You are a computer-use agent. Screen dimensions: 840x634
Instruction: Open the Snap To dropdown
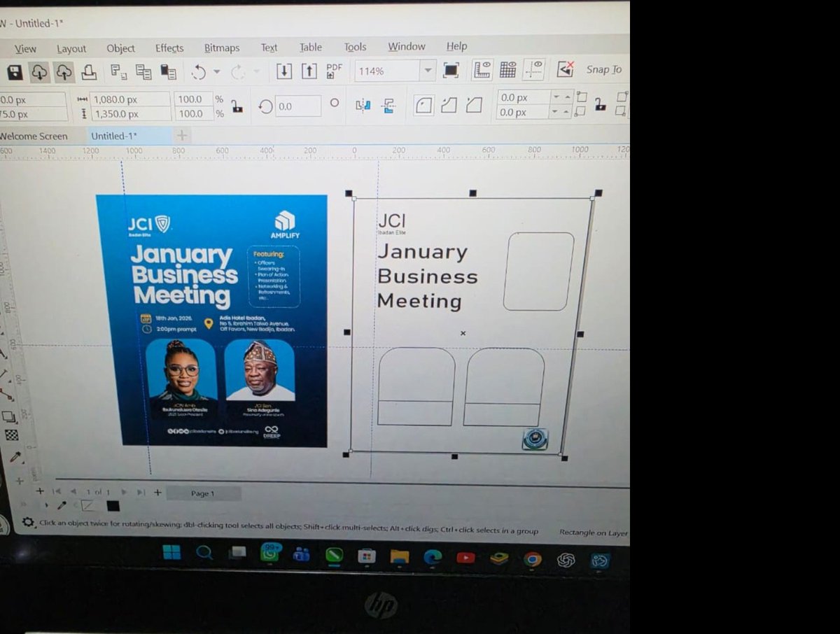tap(605, 69)
